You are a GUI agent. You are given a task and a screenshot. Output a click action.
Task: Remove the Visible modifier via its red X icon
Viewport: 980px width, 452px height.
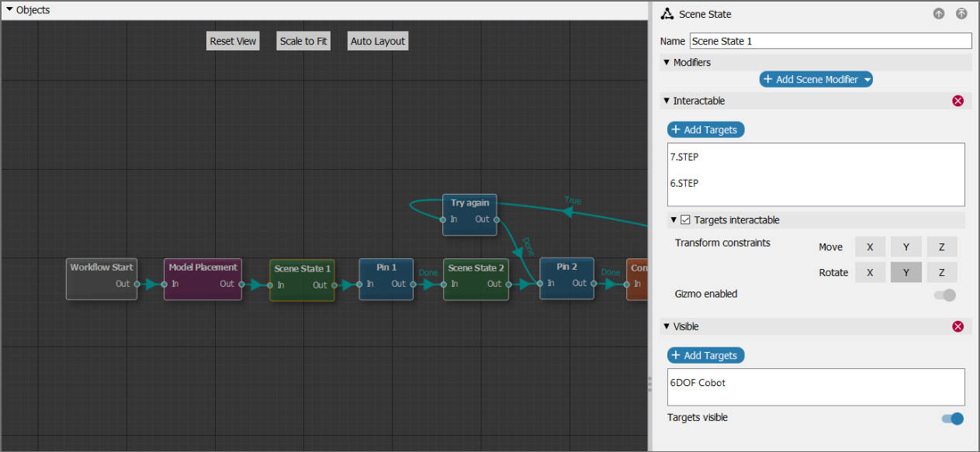[957, 326]
